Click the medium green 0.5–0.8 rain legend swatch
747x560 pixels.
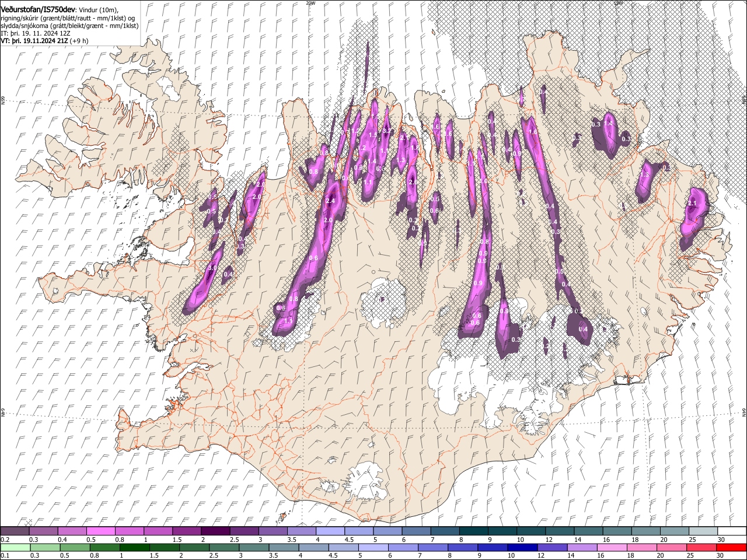[x=75, y=547]
